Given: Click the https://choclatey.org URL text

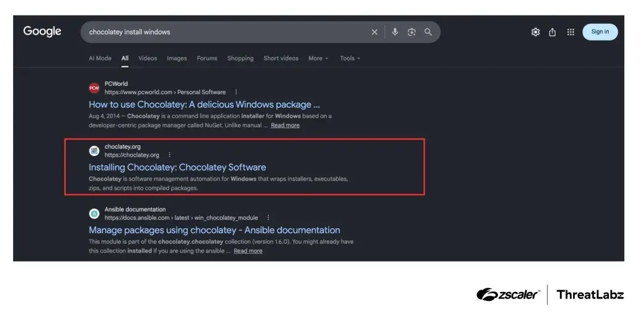Looking at the screenshot, I should [131, 155].
